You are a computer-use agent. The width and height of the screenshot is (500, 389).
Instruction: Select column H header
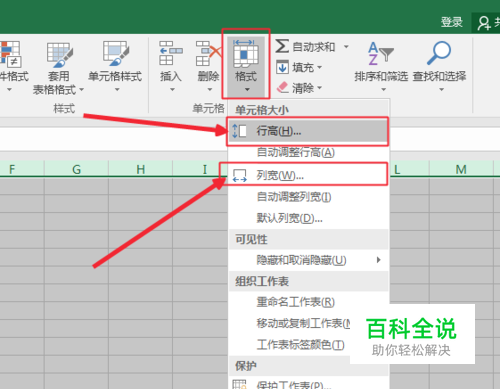point(140,169)
